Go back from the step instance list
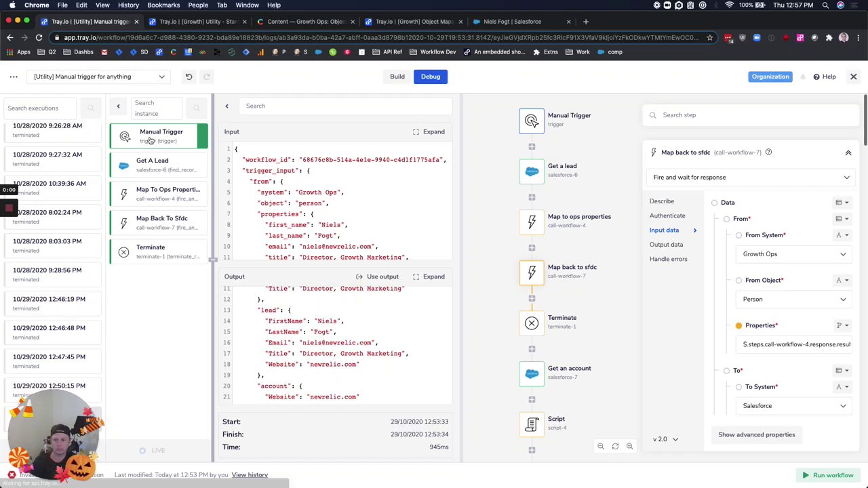 118,106
